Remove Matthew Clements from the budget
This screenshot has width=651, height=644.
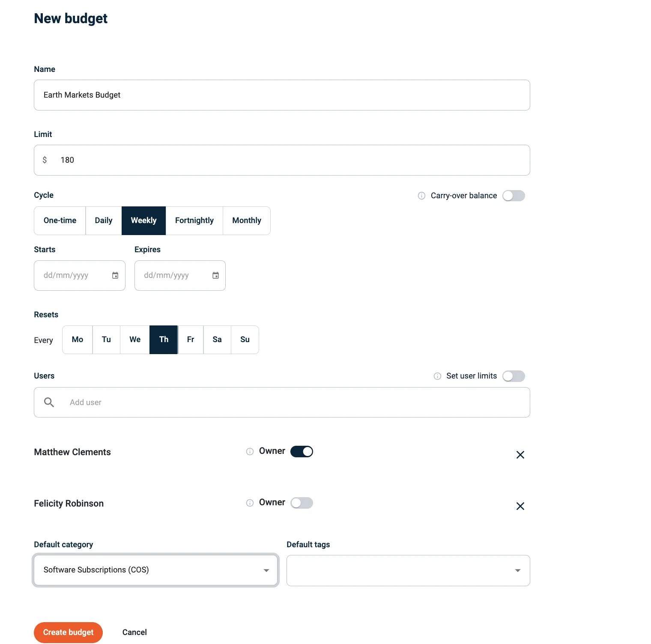click(x=520, y=455)
